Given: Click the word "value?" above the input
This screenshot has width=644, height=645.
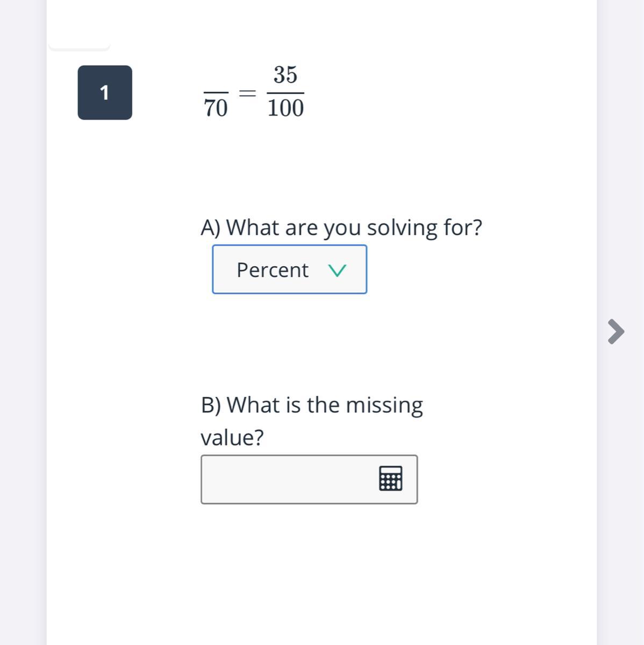Looking at the screenshot, I should tap(232, 438).
